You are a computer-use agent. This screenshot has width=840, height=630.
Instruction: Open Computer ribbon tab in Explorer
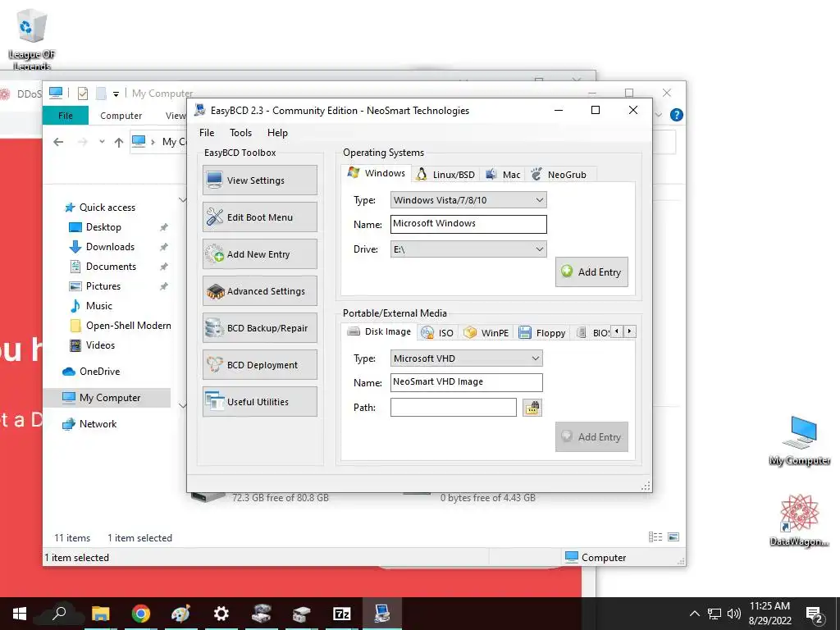coord(121,115)
